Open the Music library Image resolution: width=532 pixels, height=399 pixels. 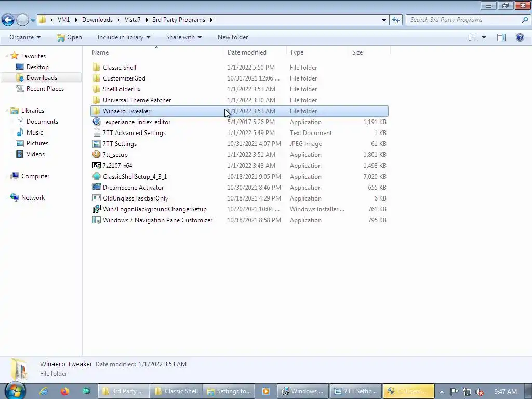point(35,132)
